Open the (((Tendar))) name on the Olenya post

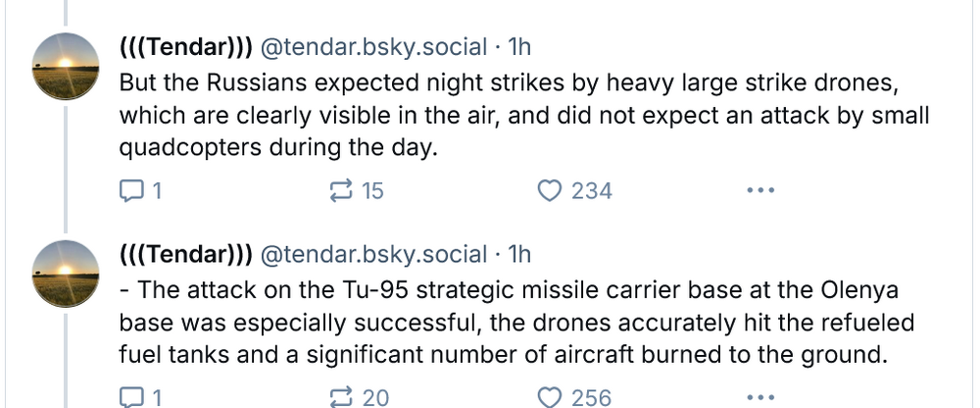pos(186,255)
